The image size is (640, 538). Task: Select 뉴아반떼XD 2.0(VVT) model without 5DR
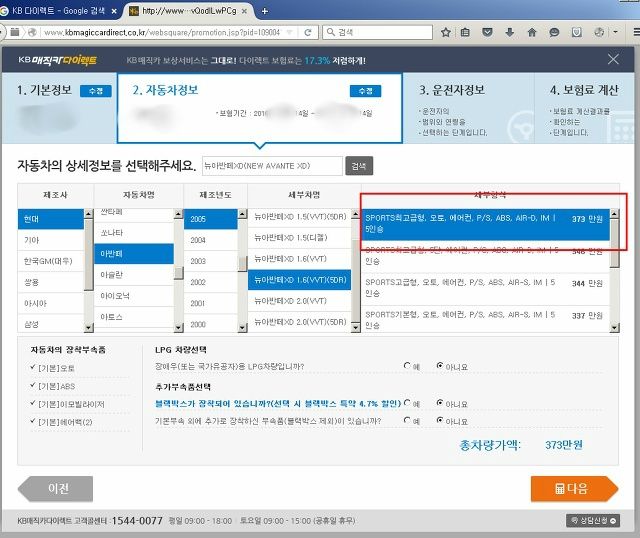299,301
